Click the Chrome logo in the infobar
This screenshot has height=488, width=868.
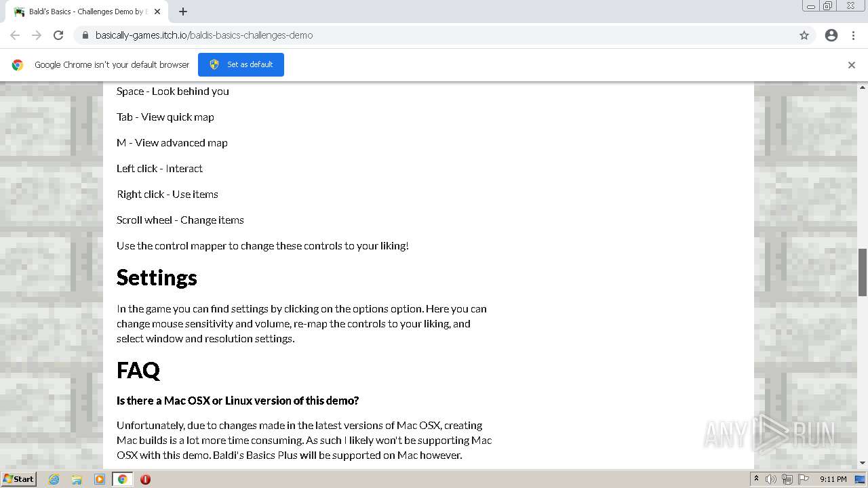(18, 65)
